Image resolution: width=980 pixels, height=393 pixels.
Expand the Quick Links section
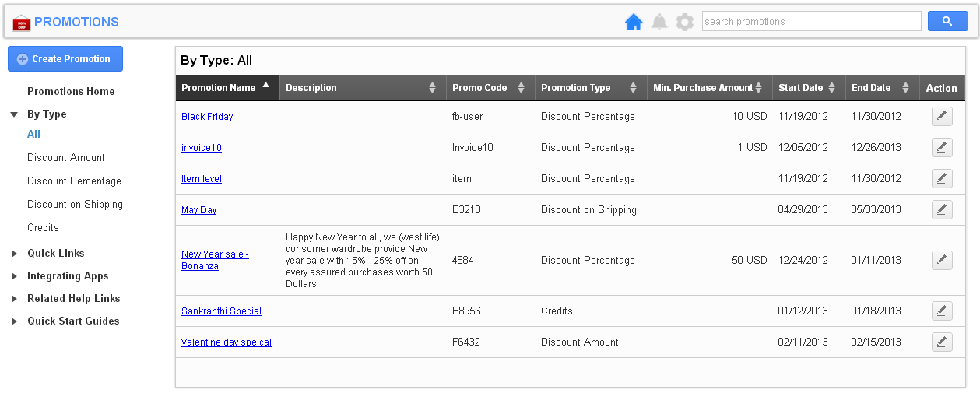coord(14,254)
